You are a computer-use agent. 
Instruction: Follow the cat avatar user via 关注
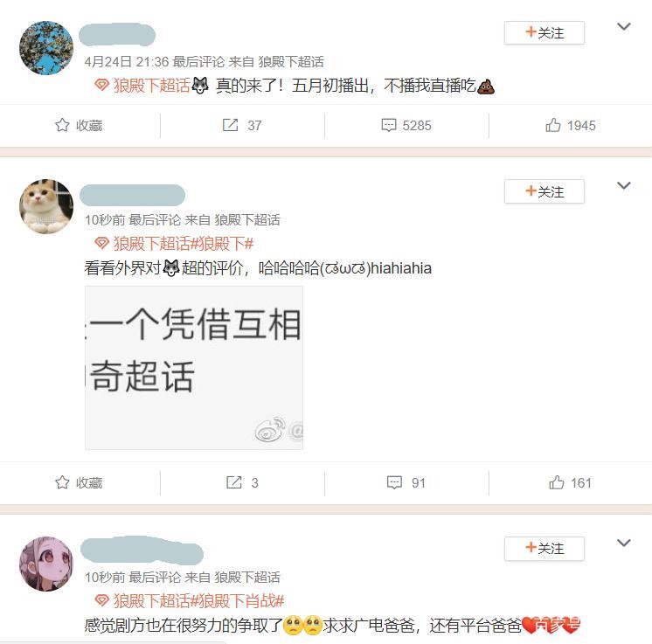pyautogui.click(x=544, y=191)
